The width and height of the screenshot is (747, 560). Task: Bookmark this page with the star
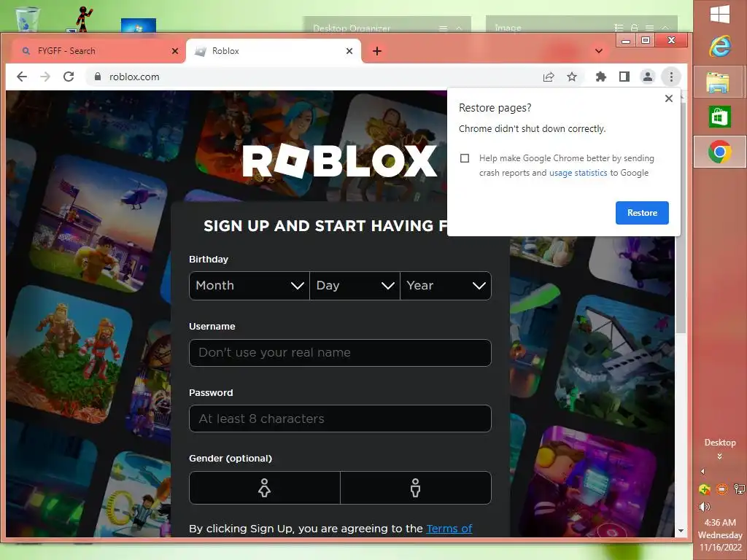[572, 77]
